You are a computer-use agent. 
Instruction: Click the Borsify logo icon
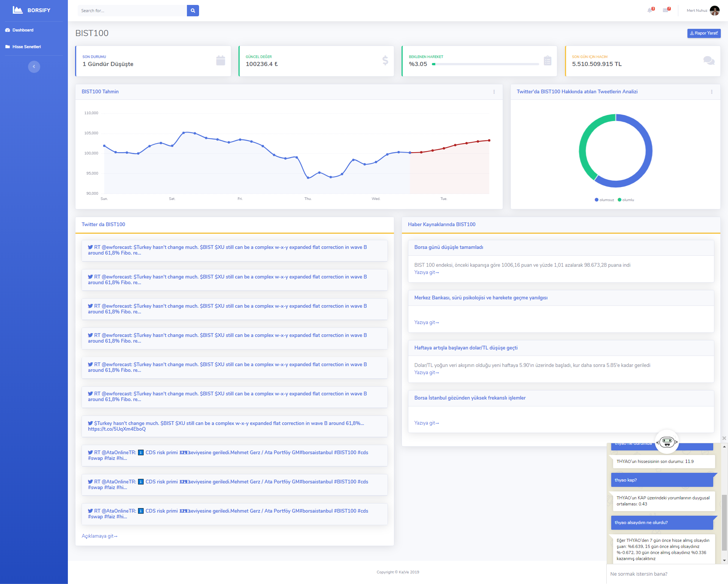(x=17, y=10)
